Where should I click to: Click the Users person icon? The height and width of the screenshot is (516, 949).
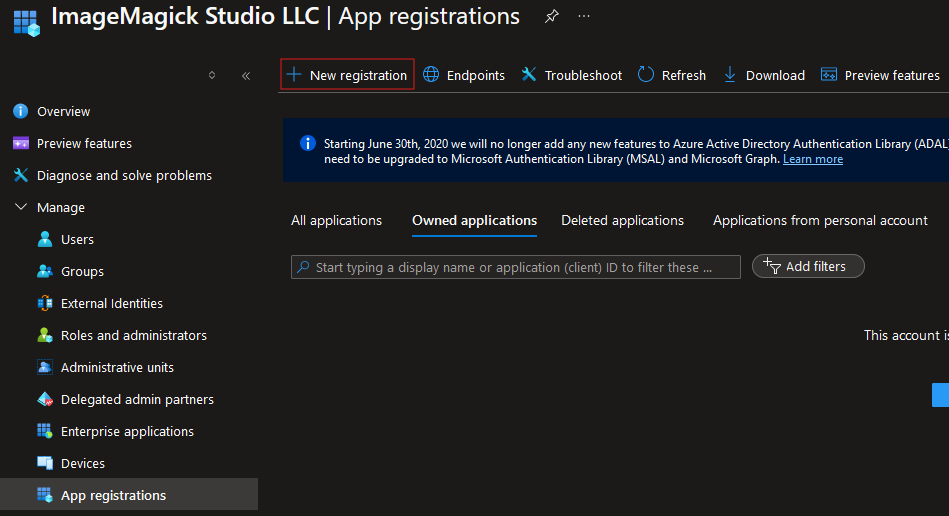(45, 239)
